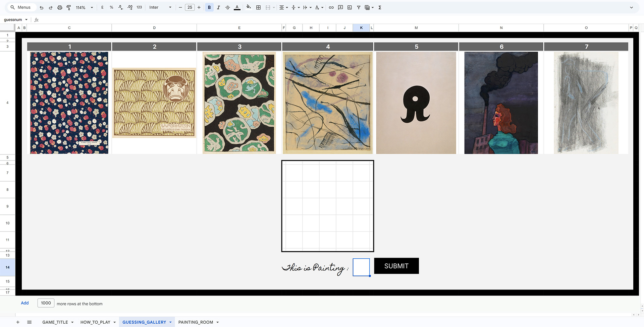Select the Paint format tool
644x327 pixels.
click(69, 7)
